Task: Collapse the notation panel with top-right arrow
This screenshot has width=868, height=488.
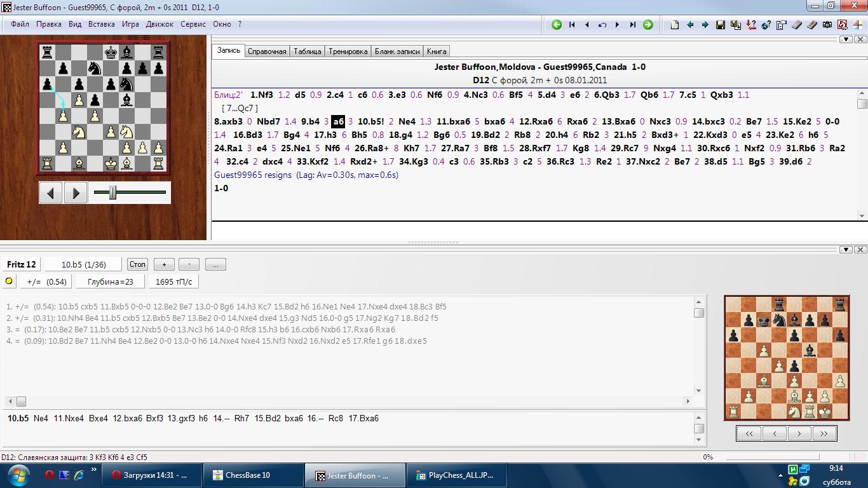Action: 845,39
